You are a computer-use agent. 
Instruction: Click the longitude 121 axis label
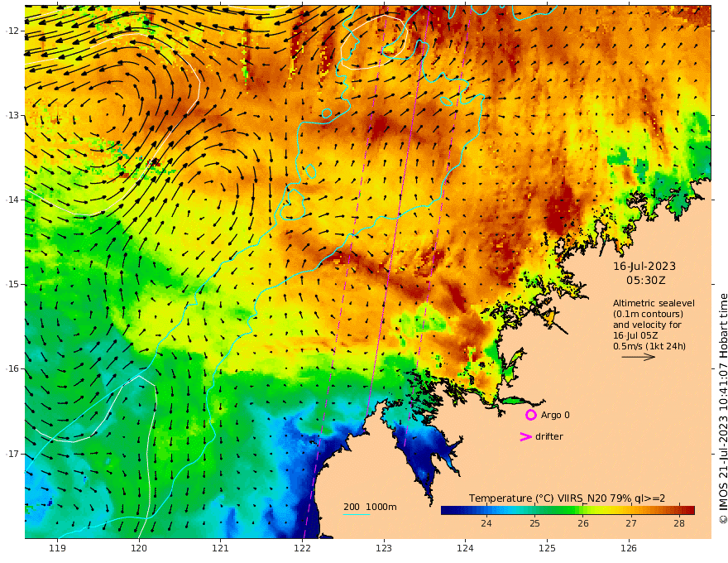coord(221,549)
